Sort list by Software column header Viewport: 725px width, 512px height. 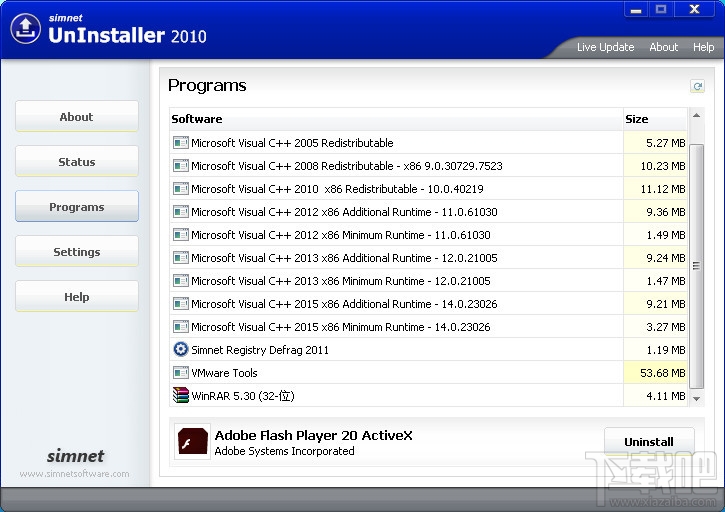click(396, 119)
